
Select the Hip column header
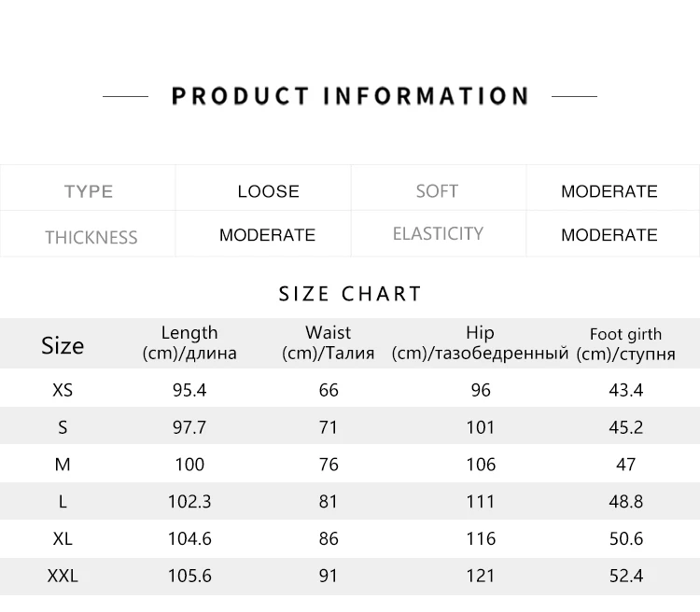point(480,342)
